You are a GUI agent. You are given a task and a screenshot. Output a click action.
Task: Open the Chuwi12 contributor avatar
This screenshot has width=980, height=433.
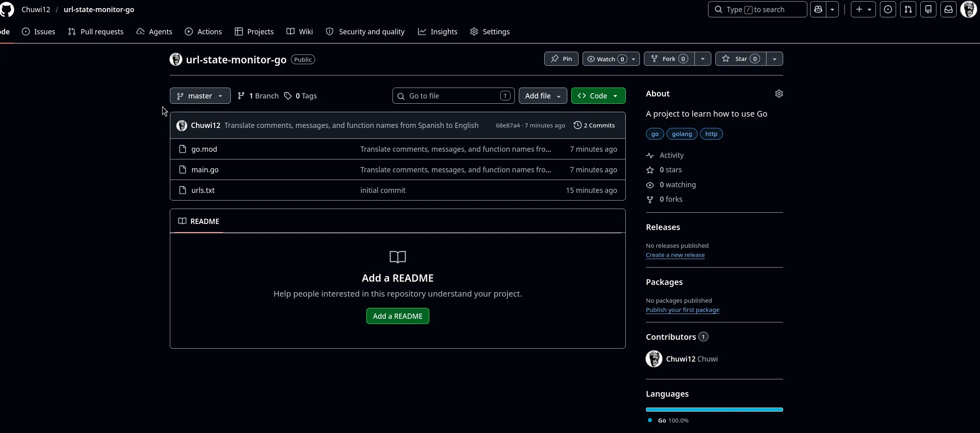[x=654, y=359]
